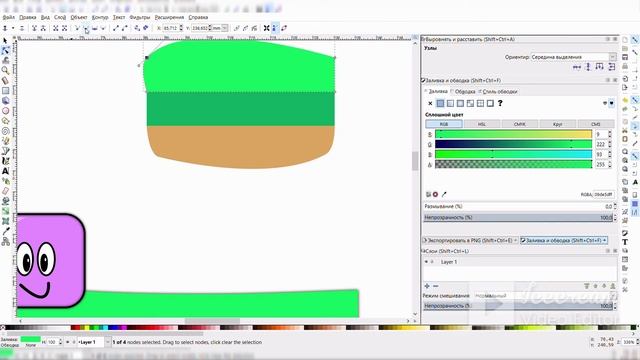Toggle even-odd fill rule button
The width and height of the screenshot is (640, 360).
pyautogui.click(x=605, y=104)
